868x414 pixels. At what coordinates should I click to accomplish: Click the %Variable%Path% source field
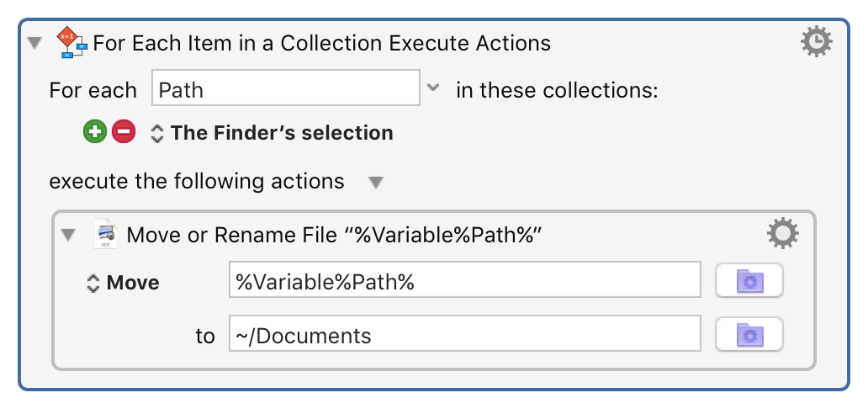coord(464,282)
